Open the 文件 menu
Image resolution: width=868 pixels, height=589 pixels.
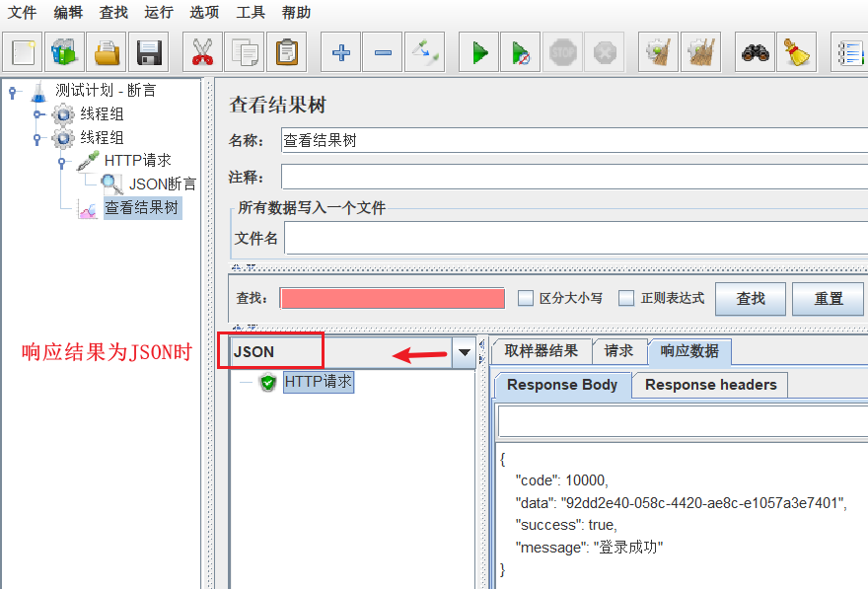pyautogui.click(x=22, y=12)
